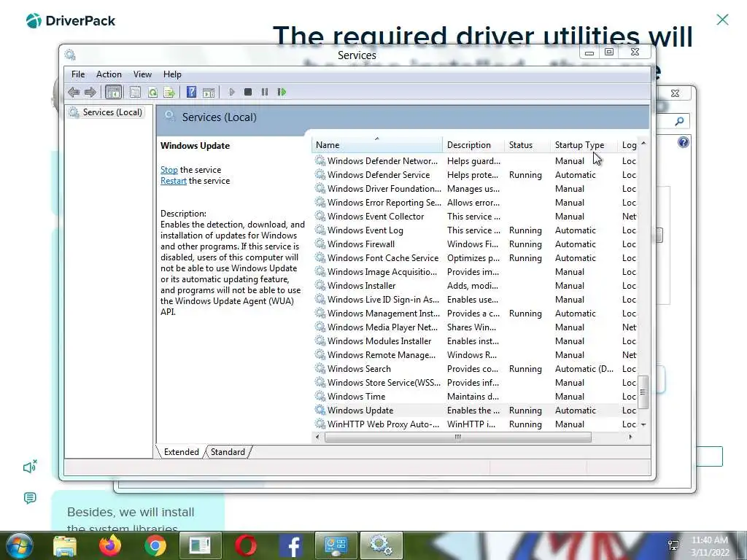Open Facebook icon on the taskbar
Screen dimensions: 747x560
pyautogui.click(x=291, y=545)
